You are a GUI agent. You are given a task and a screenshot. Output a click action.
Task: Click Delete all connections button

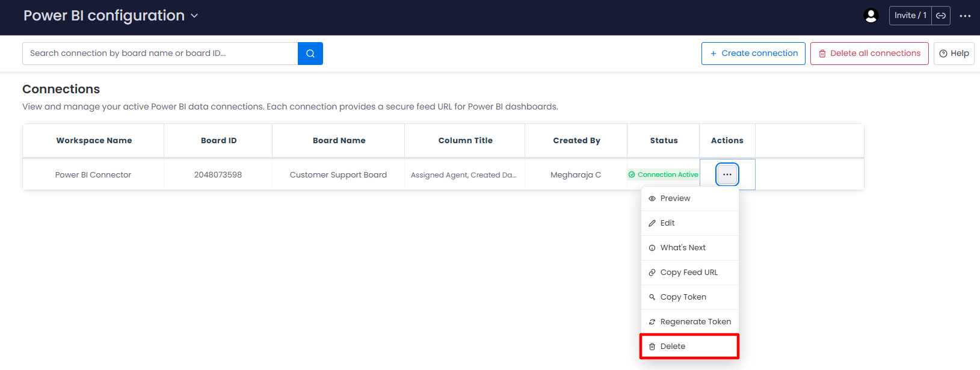[869, 54]
